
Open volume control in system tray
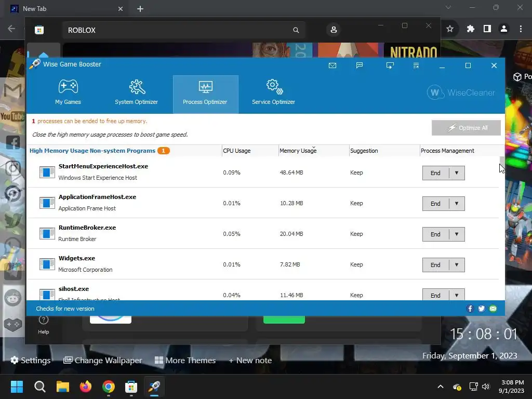click(486, 387)
